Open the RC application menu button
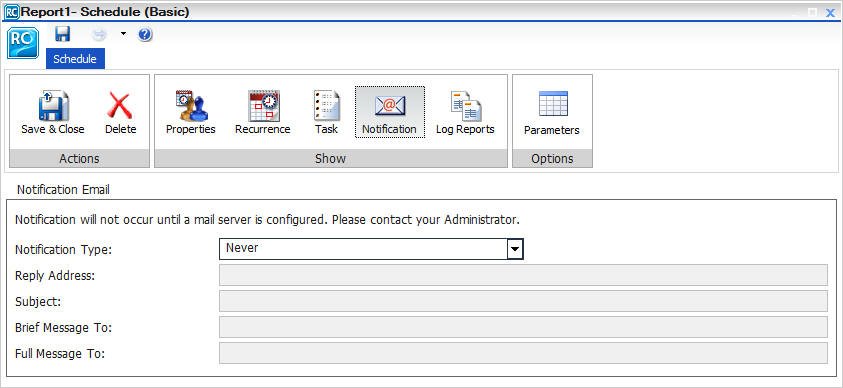 pyautogui.click(x=23, y=43)
